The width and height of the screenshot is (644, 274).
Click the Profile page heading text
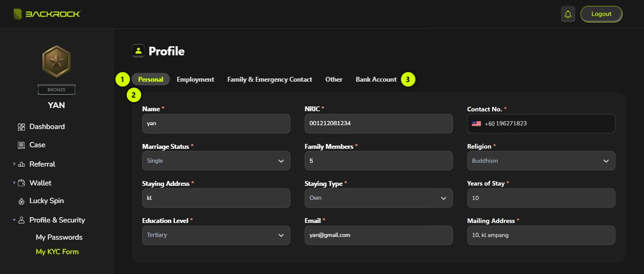[x=166, y=51]
